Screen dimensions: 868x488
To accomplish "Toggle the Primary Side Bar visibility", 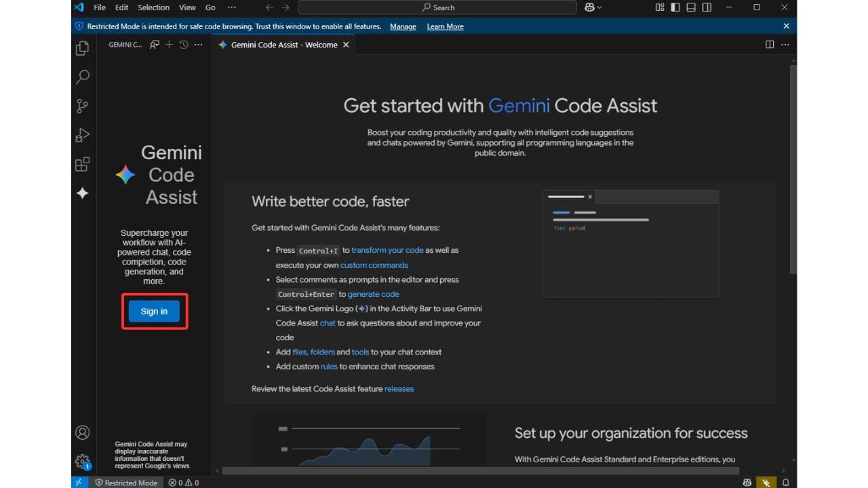I will point(674,7).
